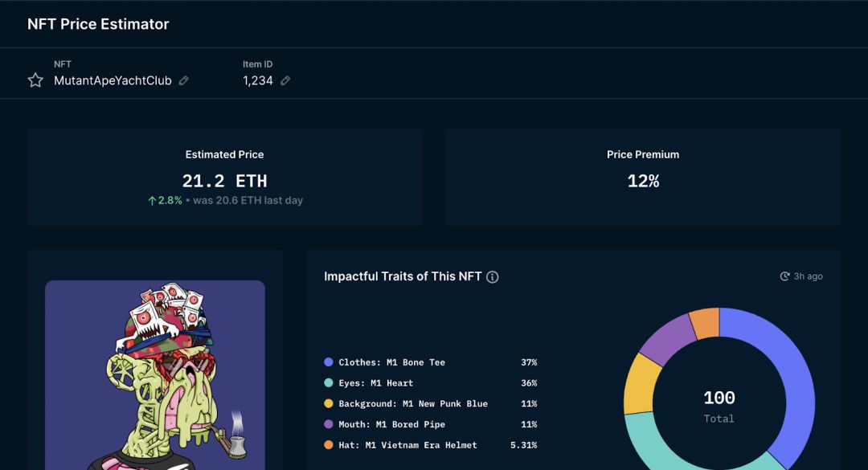Click the orange Hat legend dot
868x470 pixels.
(328, 444)
